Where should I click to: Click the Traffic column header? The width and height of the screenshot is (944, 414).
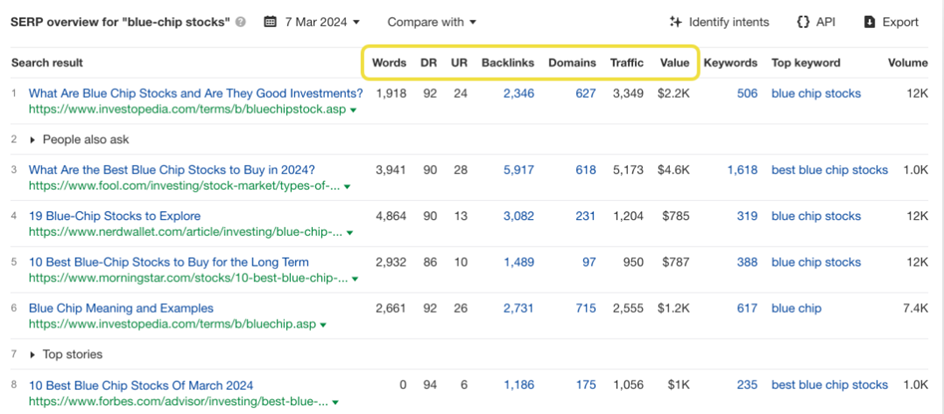(x=627, y=63)
